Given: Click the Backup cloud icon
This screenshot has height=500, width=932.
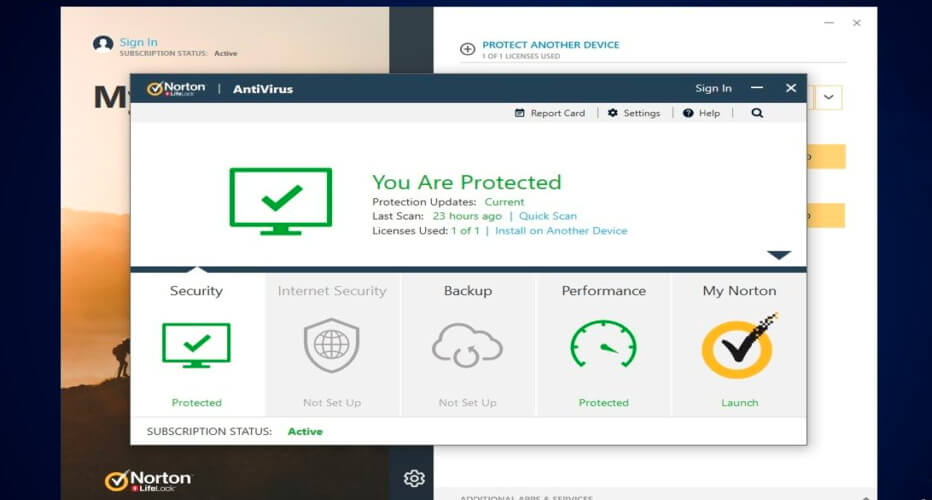Looking at the screenshot, I should pos(467,345).
